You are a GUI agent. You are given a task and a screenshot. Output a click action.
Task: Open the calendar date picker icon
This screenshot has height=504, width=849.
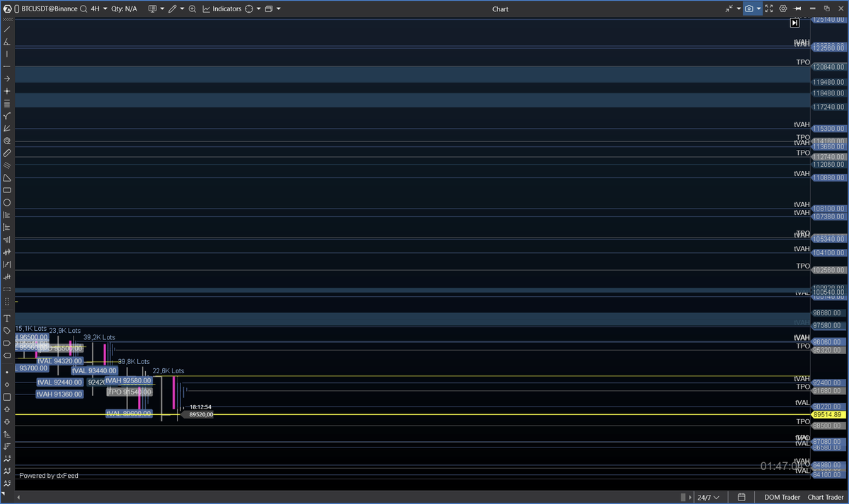[741, 497]
